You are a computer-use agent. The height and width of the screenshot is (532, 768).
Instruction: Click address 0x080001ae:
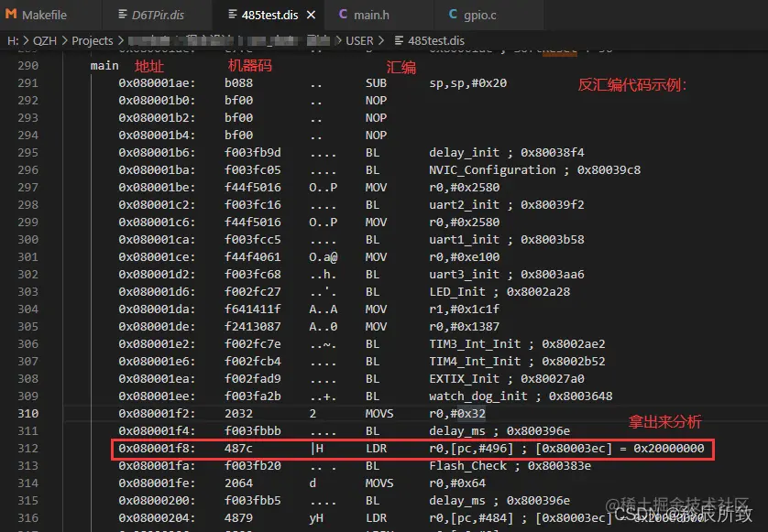click(x=157, y=83)
